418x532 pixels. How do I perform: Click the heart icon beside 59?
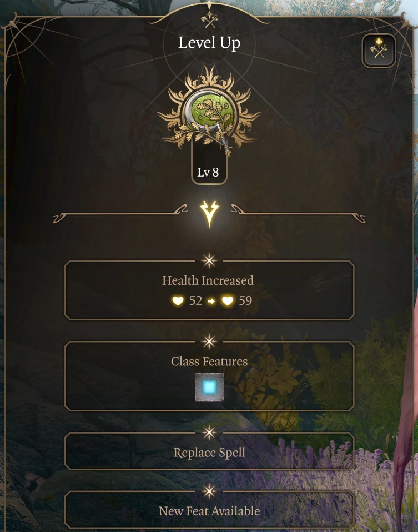(x=228, y=300)
